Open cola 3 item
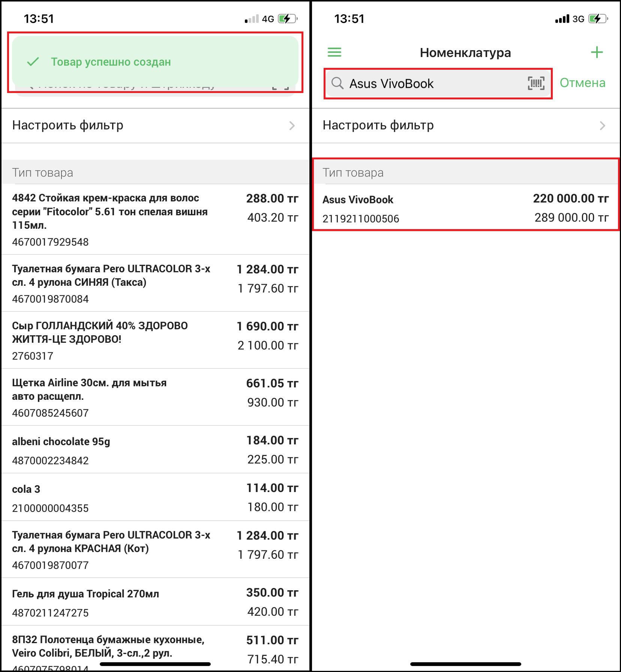This screenshot has height=672, width=621. coord(155,497)
